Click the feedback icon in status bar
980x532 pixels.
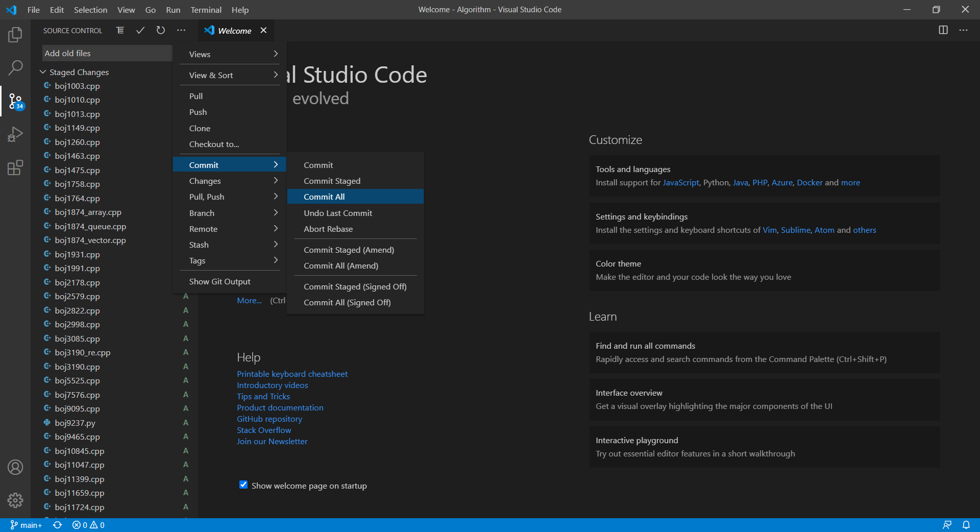coord(947,525)
